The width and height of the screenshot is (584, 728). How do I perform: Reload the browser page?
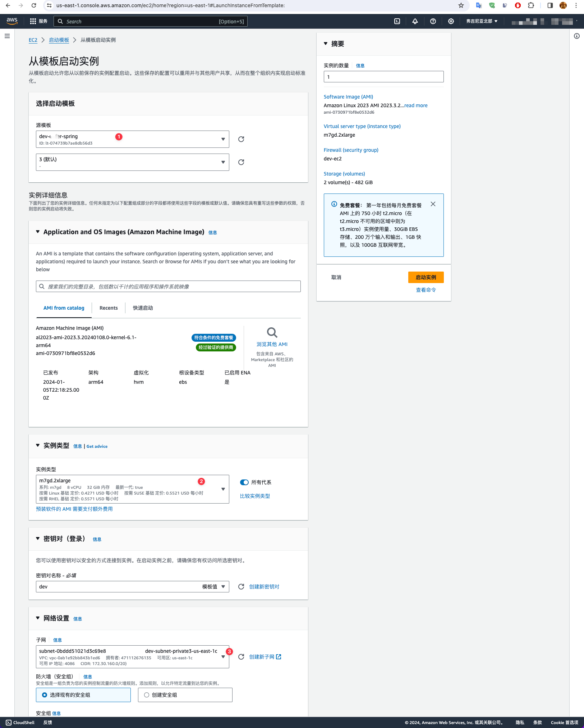pyautogui.click(x=34, y=5)
